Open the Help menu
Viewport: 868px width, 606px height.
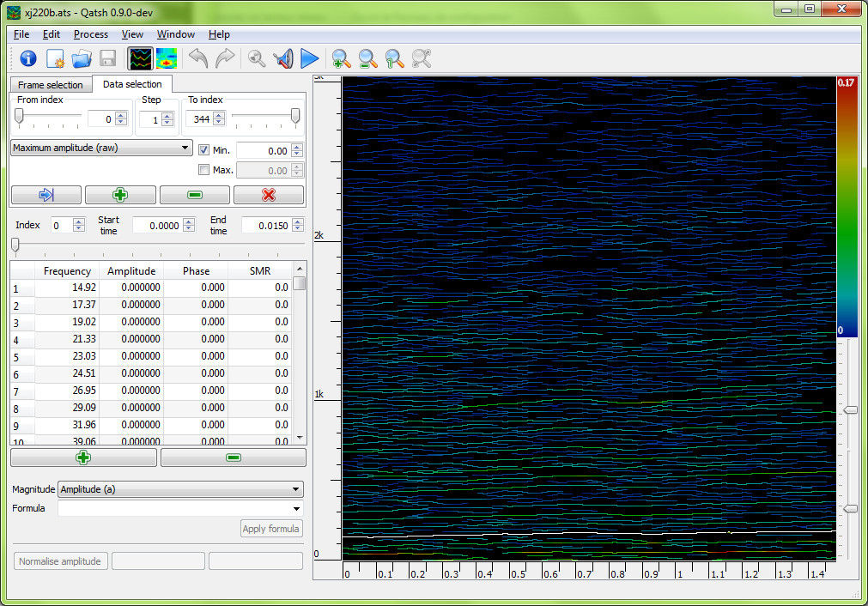219,34
